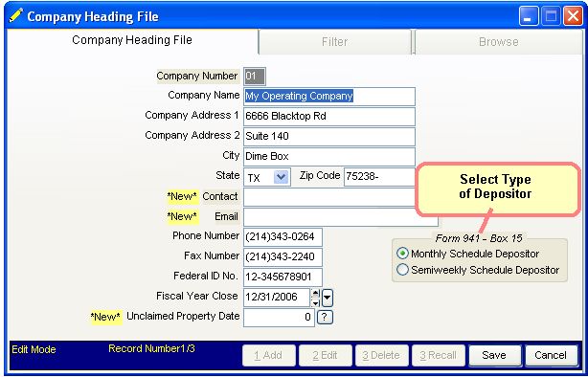Click the Fiscal Year Close date field
The width and height of the screenshot is (588, 377).
click(277, 298)
